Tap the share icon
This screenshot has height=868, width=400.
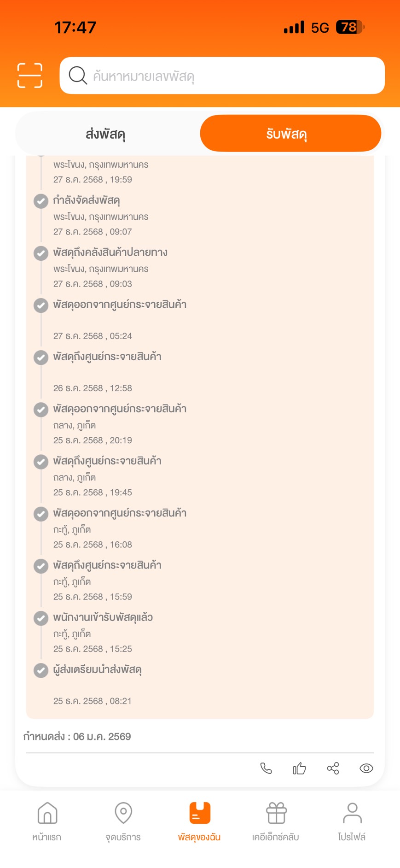[x=333, y=768]
